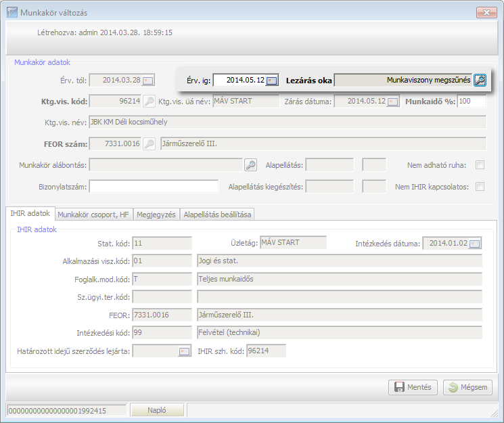504x423 pixels.
Task: Click FEOR szám field 7331.0016 in Munkakör adatok
Action: [x=115, y=143]
